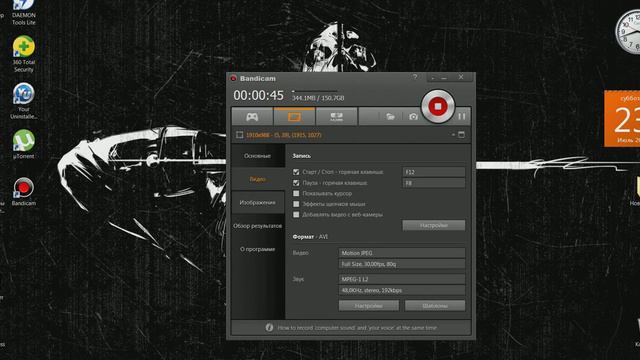Screen dimensions: 640x360
Task: Click the F12 Start/Stop hotkey field
Action: (433, 172)
